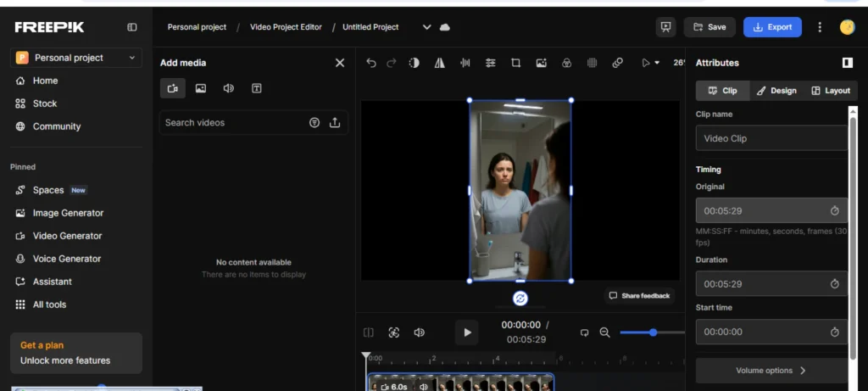Click the Export button
The image size is (868, 391).
771,27
